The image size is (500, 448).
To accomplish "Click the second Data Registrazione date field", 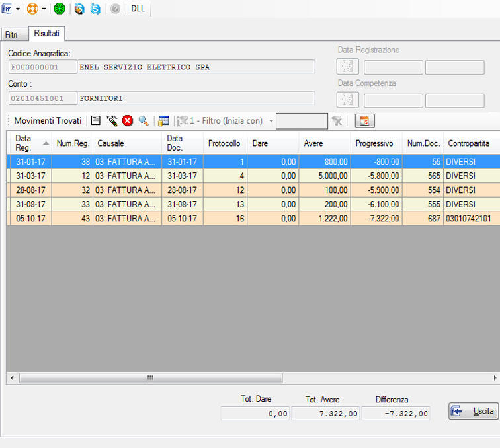I will click(x=455, y=67).
